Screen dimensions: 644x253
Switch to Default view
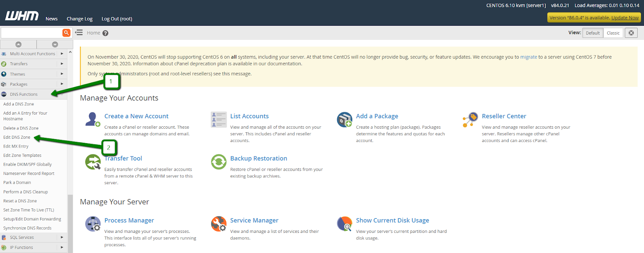pyautogui.click(x=592, y=33)
